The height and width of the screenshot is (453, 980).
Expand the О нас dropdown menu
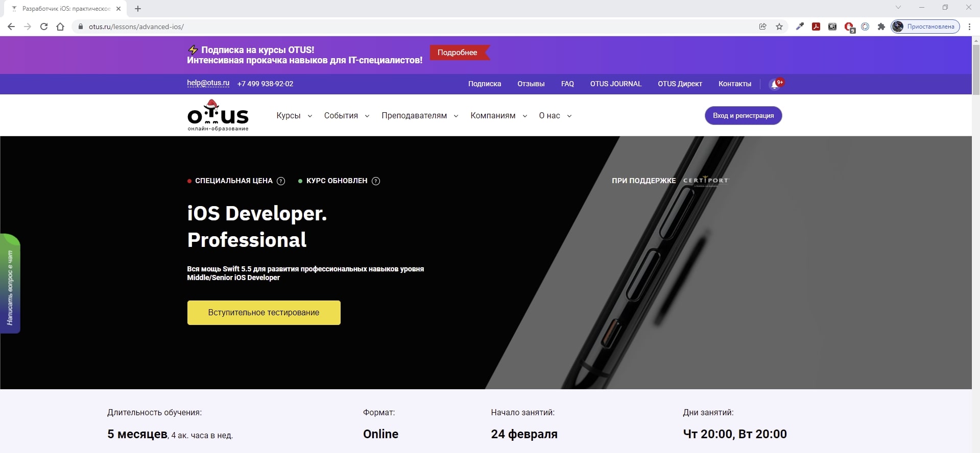coord(555,116)
